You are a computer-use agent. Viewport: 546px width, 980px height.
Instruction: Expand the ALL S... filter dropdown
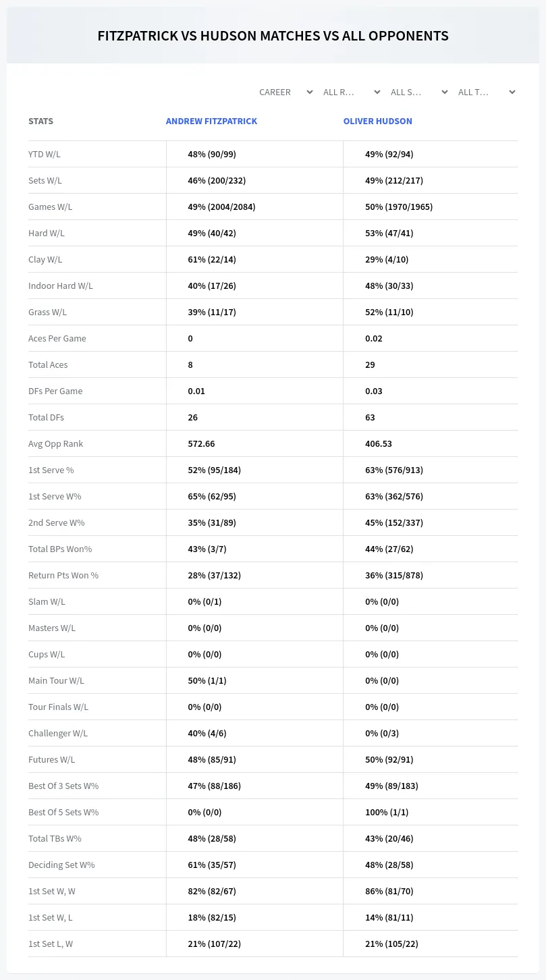click(419, 92)
